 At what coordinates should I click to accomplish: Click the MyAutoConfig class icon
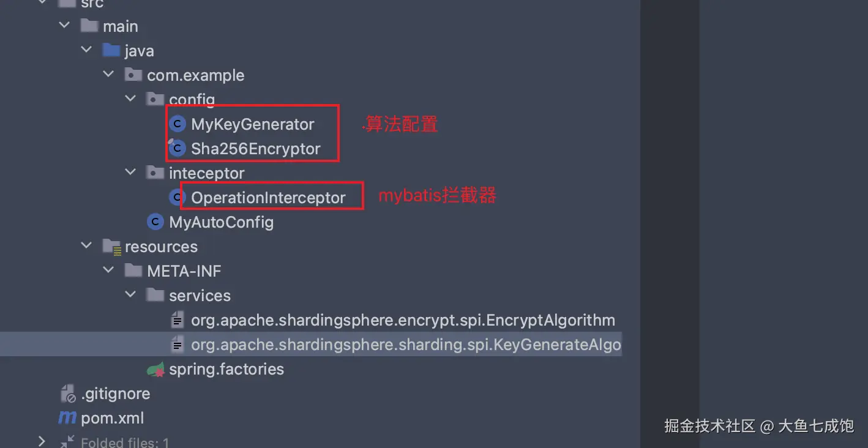pyautogui.click(x=155, y=222)
